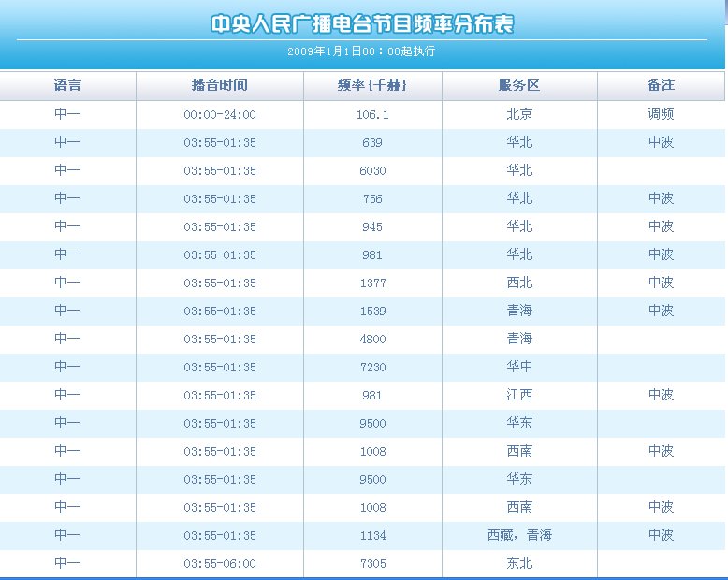Select the 服务区 column header

[x=519, y=85]
